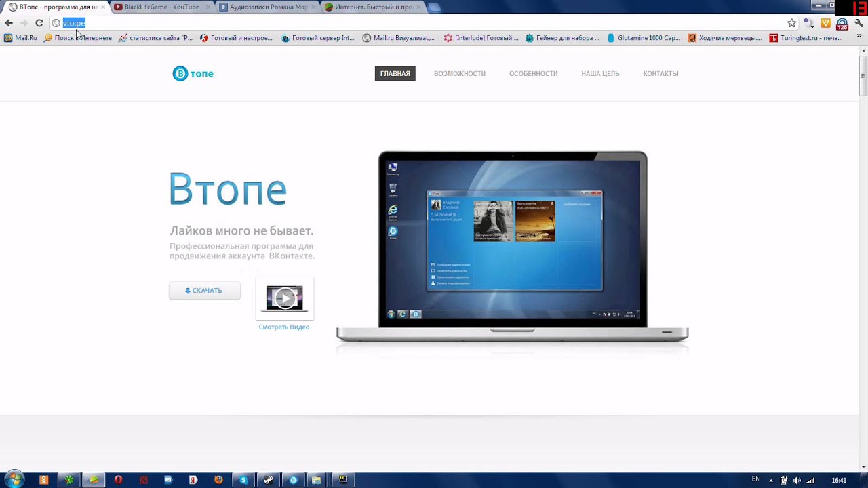Image resolution: width=868 pixels, height=488 pixels.
Task: Click the page vertical scrollbar thumb
Action: 863,76
